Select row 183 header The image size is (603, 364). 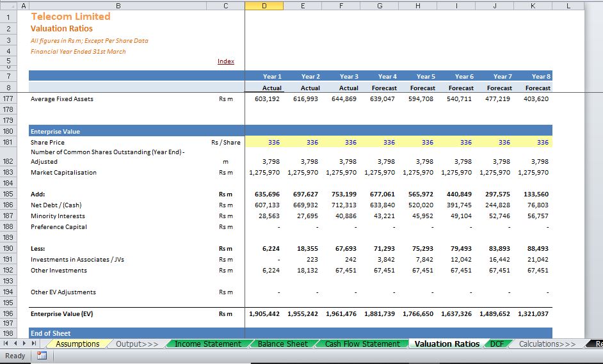coord(8,172)
